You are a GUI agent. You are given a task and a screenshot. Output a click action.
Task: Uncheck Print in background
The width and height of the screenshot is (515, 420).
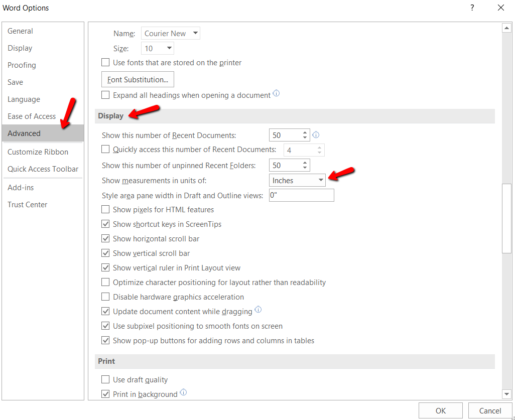pos(105,394)
